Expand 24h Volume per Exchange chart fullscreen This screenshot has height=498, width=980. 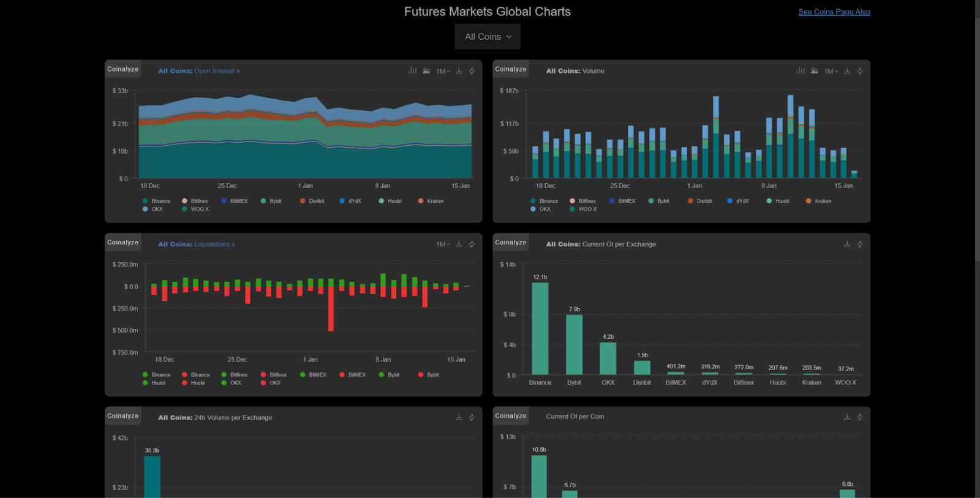coord(472,417)
